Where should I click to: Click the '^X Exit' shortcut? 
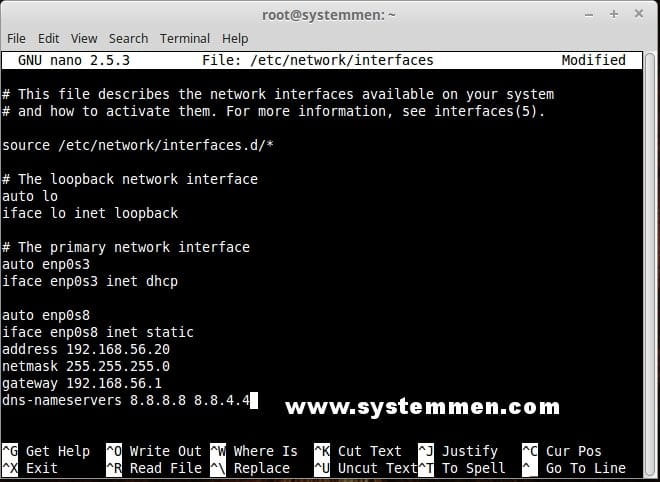30,468
